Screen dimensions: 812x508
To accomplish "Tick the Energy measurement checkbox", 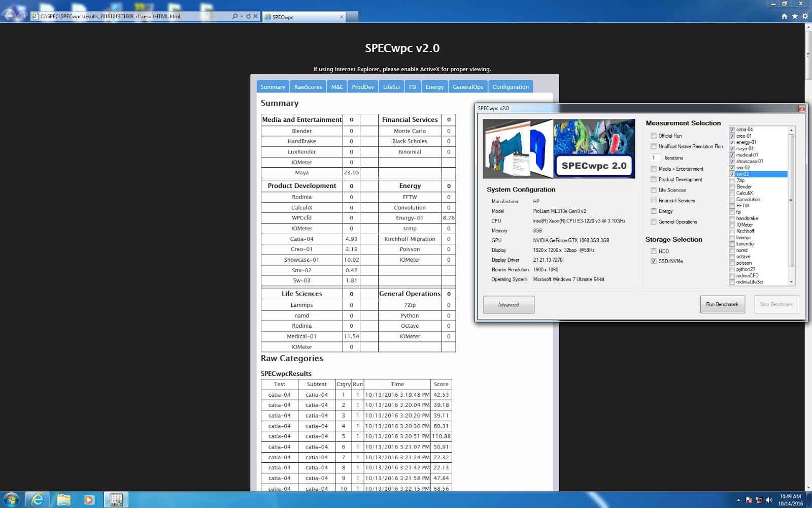I will point(654,211).
